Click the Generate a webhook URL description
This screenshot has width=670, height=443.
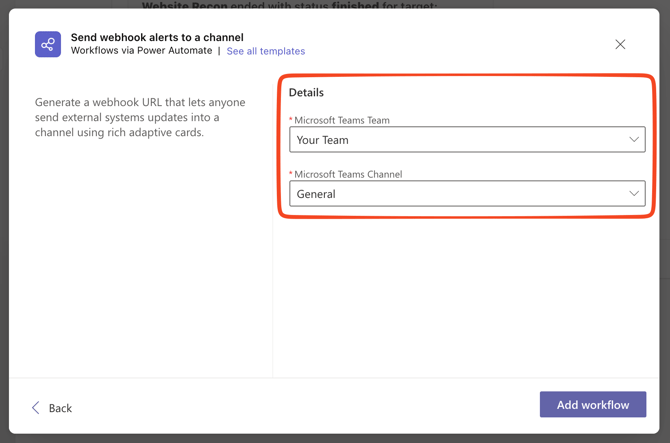coord(140,117)
